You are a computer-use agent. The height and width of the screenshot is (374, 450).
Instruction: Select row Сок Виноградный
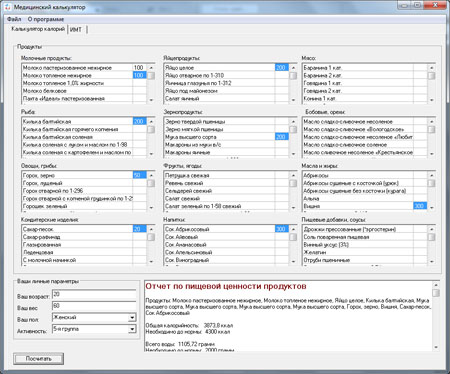(x=226, y=260)
